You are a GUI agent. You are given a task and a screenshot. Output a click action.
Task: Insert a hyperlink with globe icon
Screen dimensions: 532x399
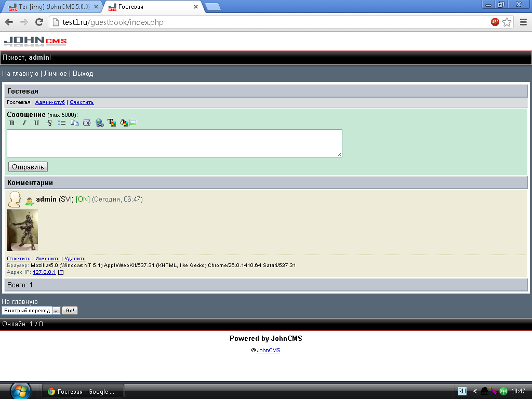point(99,123)
